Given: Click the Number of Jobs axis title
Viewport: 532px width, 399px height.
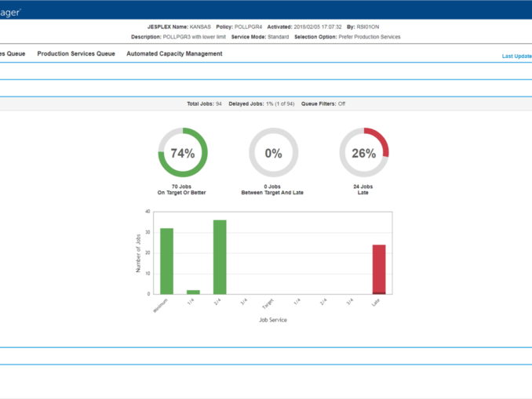Looking at the screenshot, I should point(138,253).
